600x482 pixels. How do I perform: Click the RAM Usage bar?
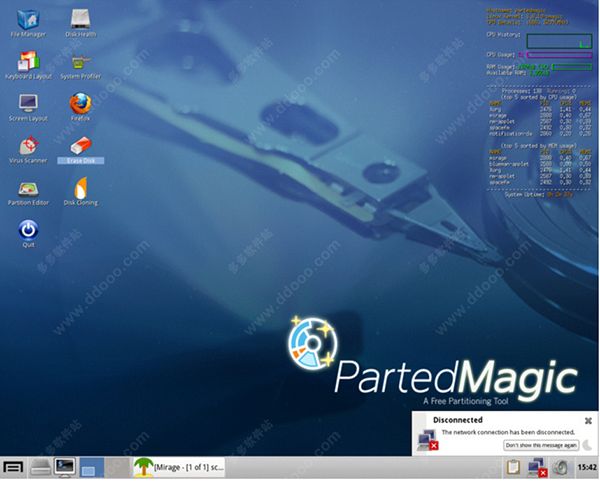572,67
